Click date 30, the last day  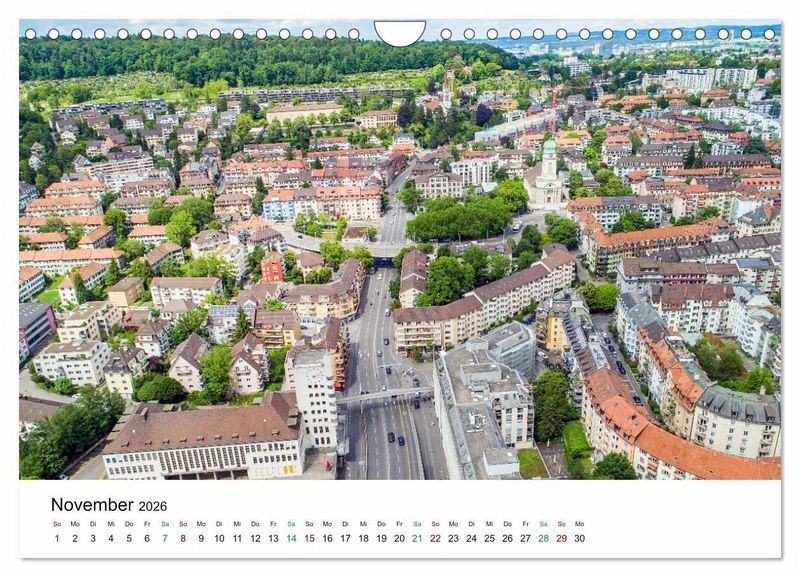[579, 538]
